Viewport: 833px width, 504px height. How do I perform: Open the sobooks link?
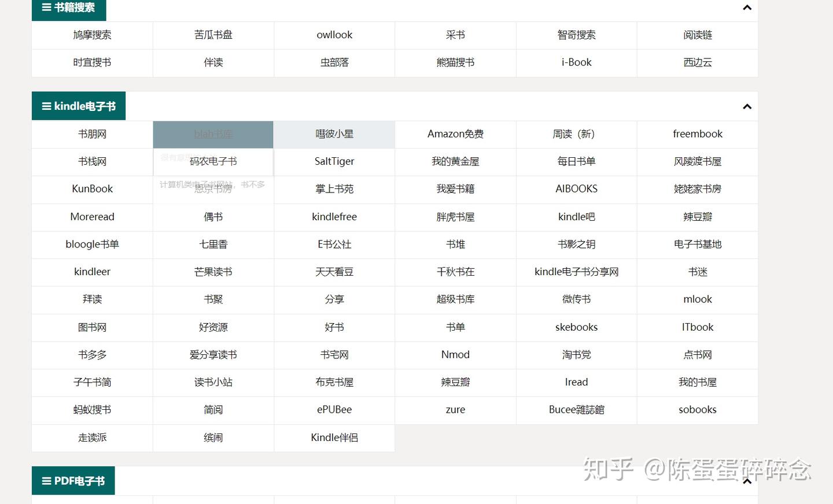(x=698, y=410)
